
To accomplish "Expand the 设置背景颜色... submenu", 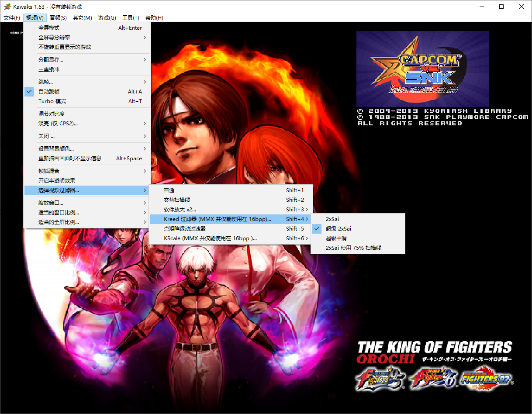I will pos(87,149).
